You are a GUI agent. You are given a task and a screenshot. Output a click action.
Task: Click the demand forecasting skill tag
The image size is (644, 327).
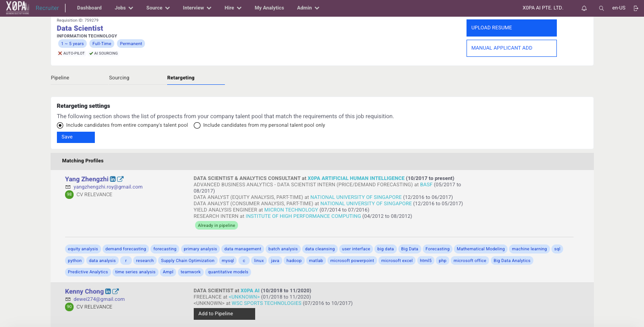point(126,249)
